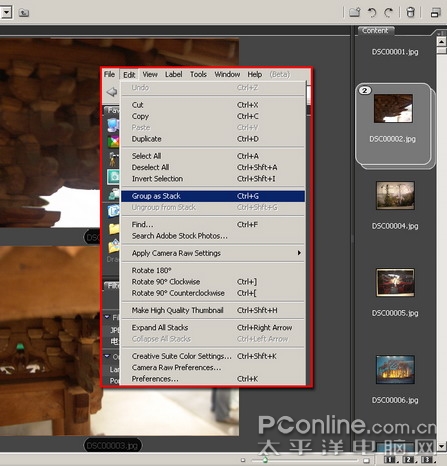Open the Label menu
Screen dimensions: 447x466
coord(174,74)
